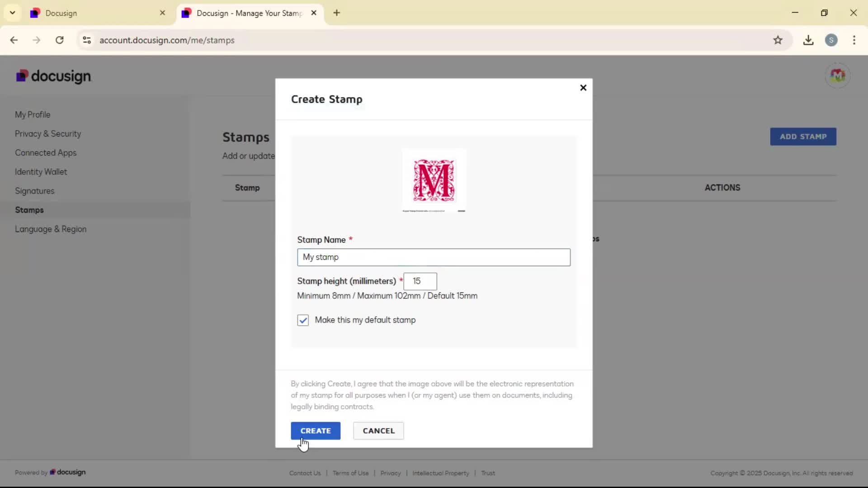Click the CREATE button

click(316, 431)
